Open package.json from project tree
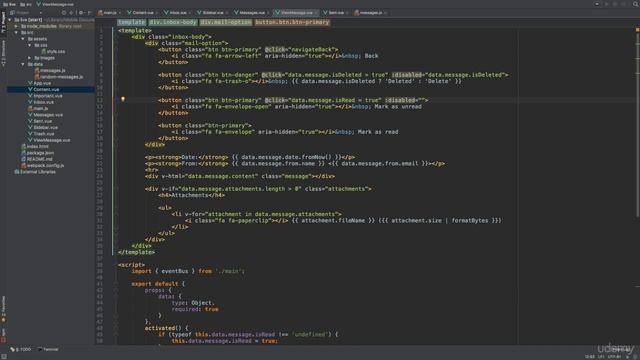Image resolution: width=640 pixels, height=360 pixels. (x=37, y=153)
